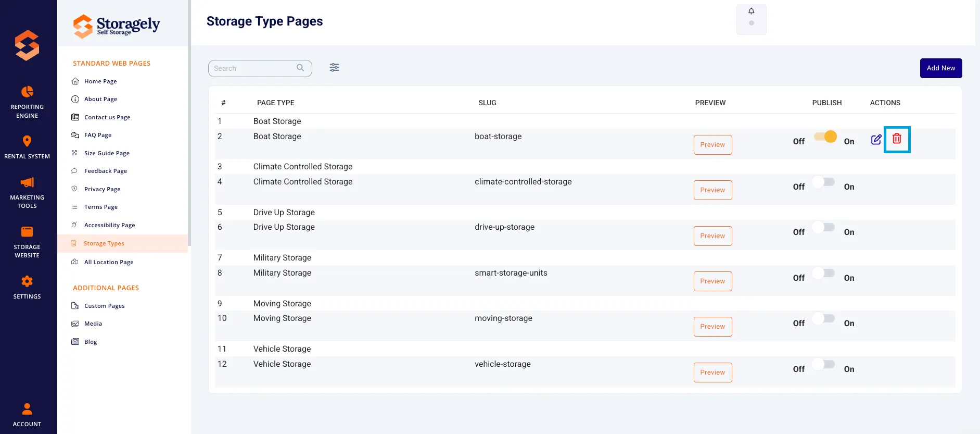Open the Rental System section
The image size is (980, 434).
click(27, 147)
